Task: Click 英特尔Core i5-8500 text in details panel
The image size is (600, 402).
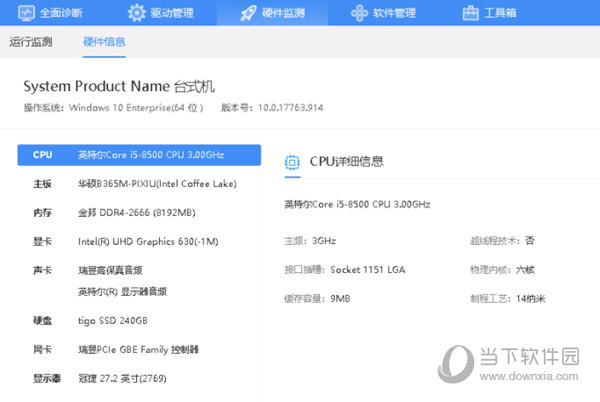Action: point(357,204)
